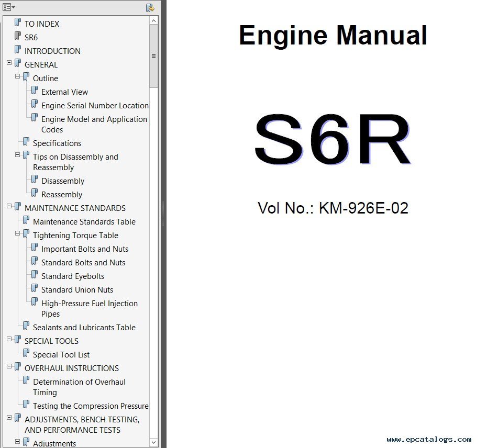Click the MAINTENANCE STANDARDS bookmark icon

point(18,207)
